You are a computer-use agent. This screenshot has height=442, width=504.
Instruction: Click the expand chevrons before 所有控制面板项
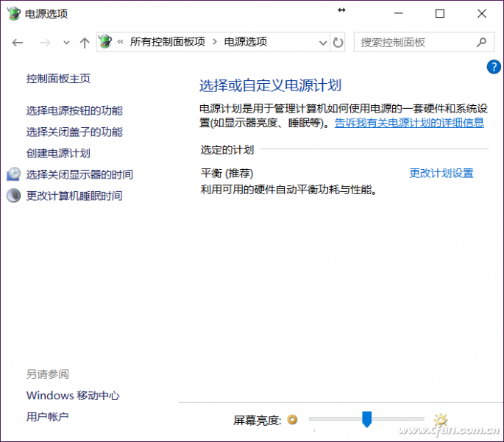coord(121,42)
